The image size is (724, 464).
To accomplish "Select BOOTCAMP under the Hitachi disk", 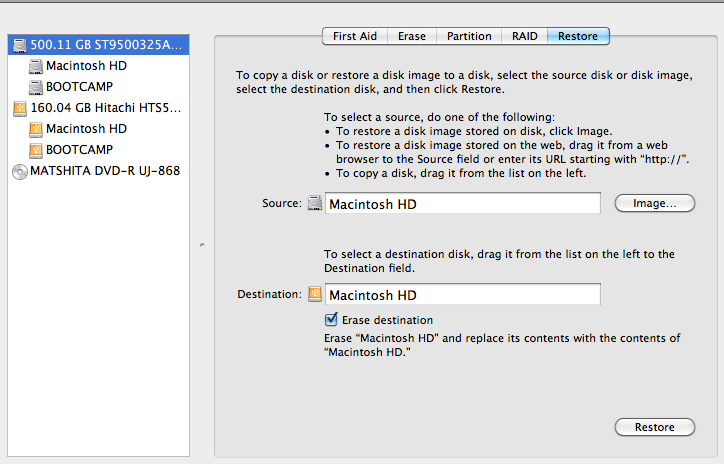I will click(98, 150).
